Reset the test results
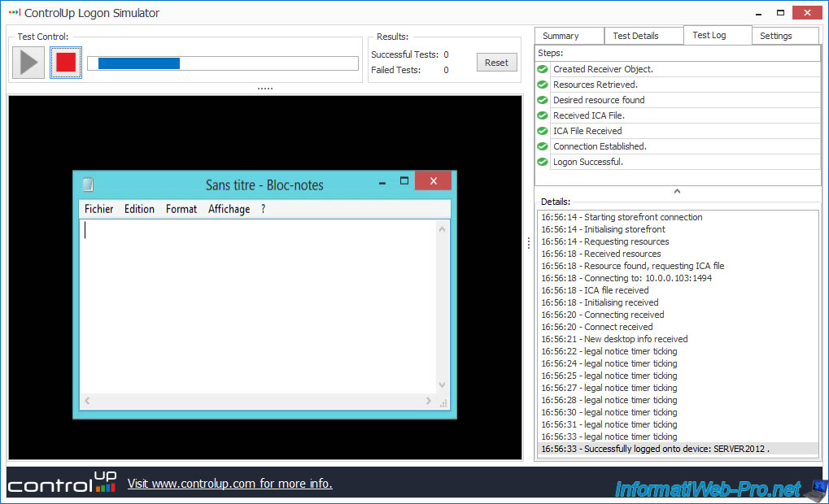 [496, 63]
